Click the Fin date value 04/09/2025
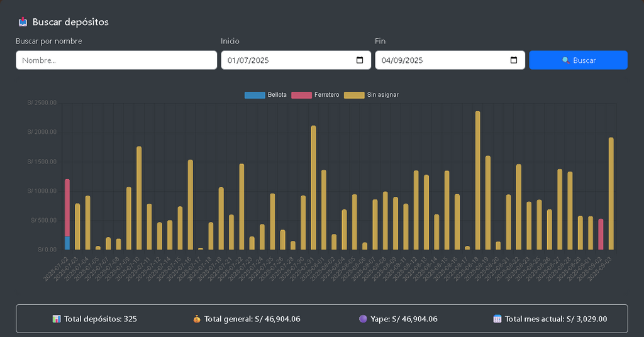The image size is (644, 337). tap(402, 60)
